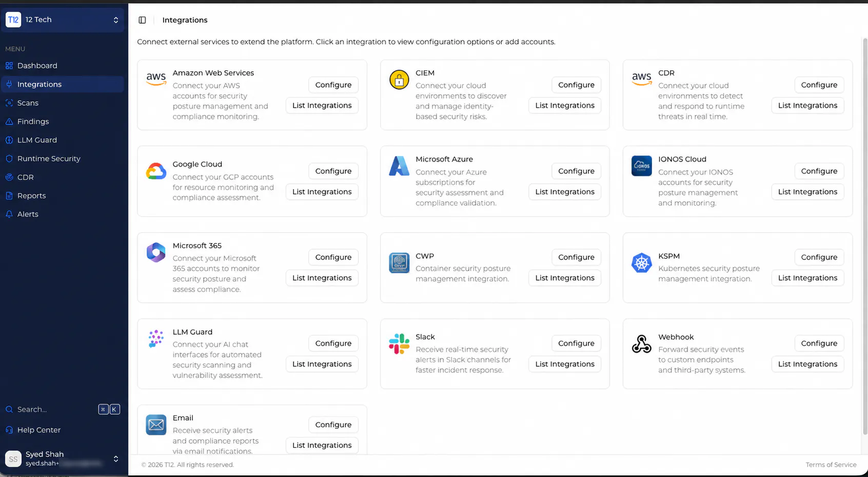
Task: Click the Amazon Web Services logo
Action: (x=156, y=79)
